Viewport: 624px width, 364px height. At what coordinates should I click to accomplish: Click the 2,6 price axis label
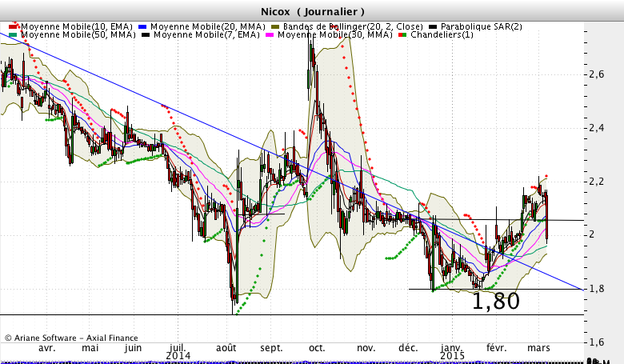(596, 74)
